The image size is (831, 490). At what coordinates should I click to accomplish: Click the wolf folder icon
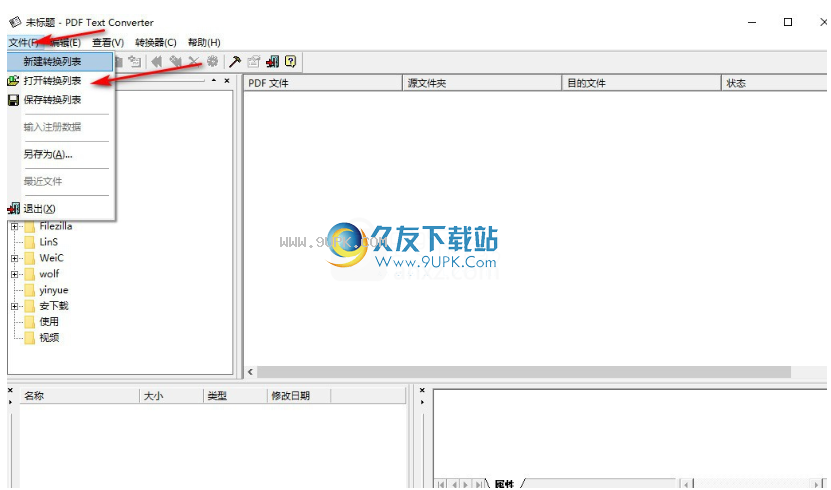click(x=30, y=274)
